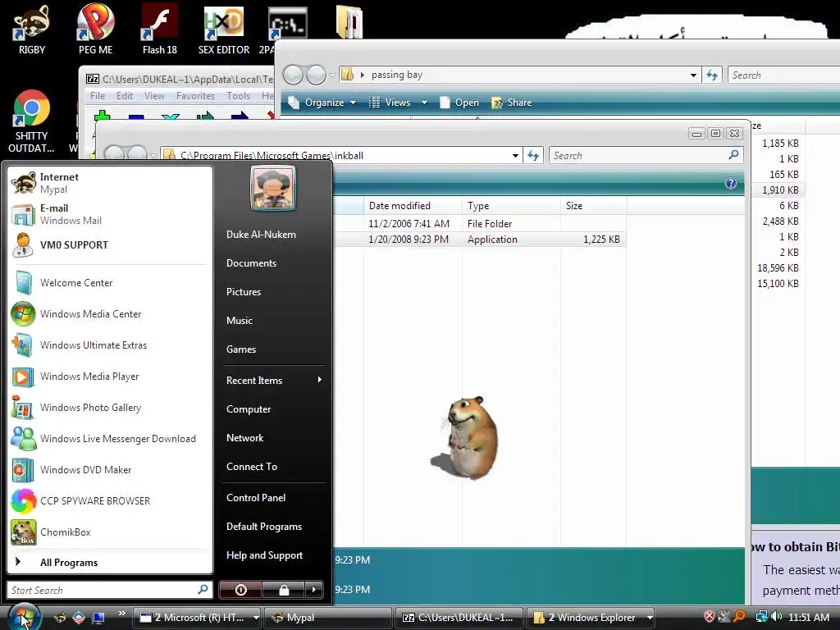Viewport: 840px width, 630px height.
Task: Refresh the inkball folder window
Action: (533, 155)
